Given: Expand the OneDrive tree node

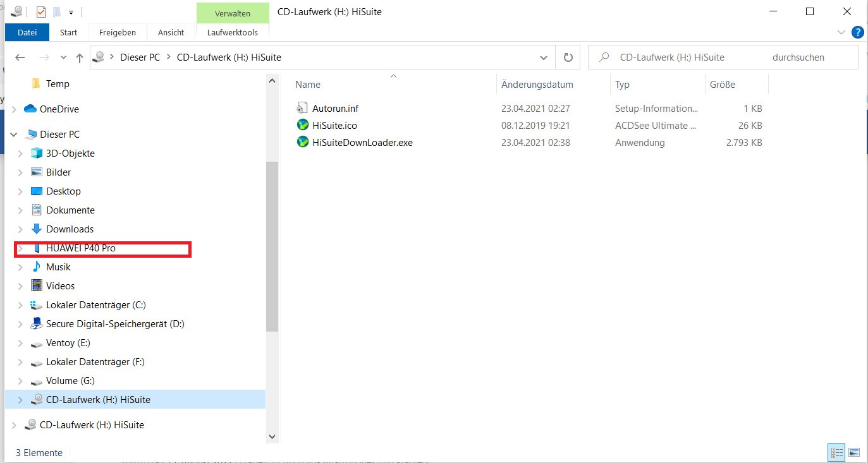Looking at the screenshot, I should pyautogui.click(x=14, y=109).
